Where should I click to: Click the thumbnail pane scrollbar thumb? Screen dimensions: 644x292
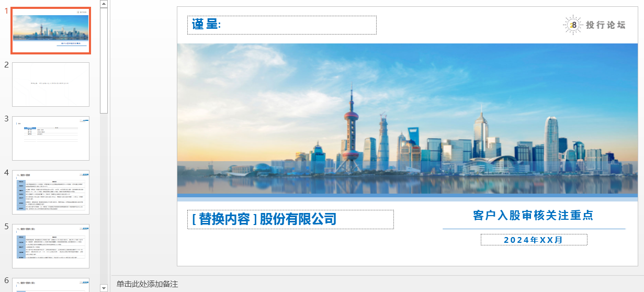(104, 61)
